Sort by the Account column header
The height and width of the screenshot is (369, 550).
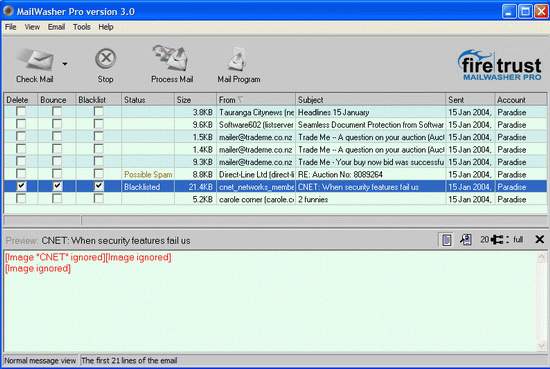pos(521,100)
